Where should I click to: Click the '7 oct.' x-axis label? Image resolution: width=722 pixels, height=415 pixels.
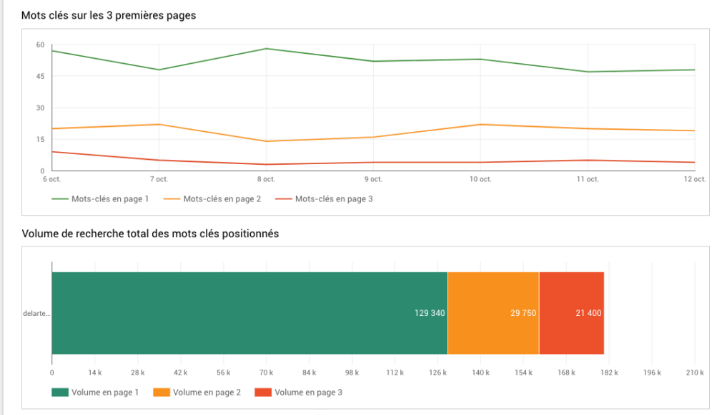(x=159, y=179)
